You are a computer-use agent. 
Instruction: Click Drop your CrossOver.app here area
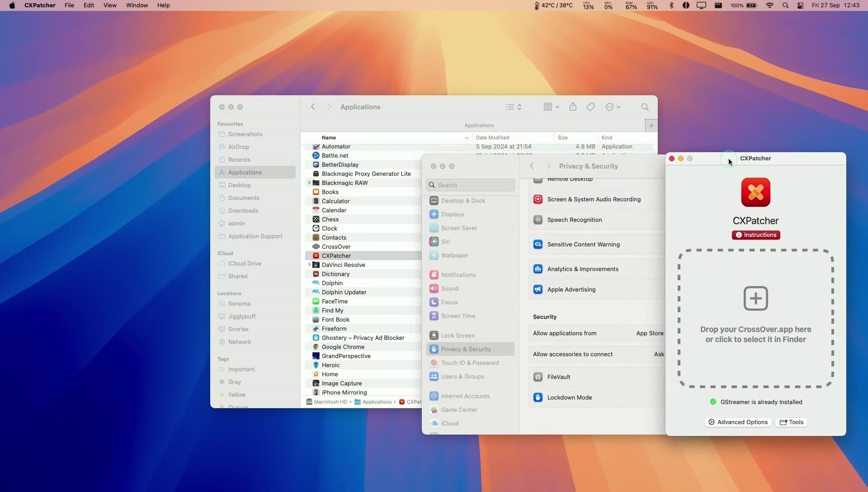755,318
